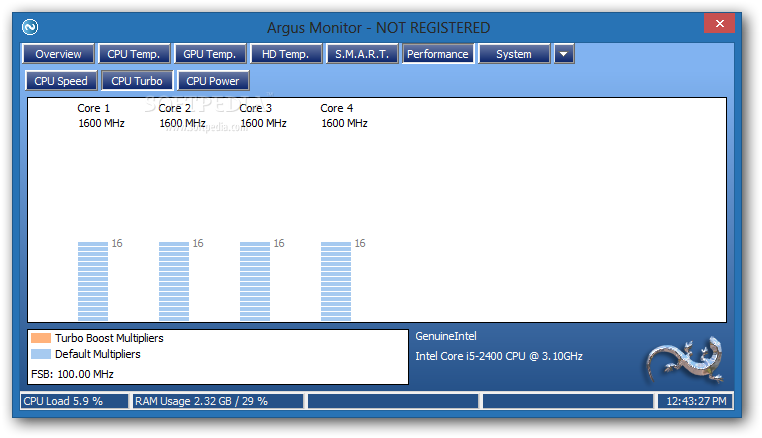
Task: Click the RAM Usage 2.32 GB status field
Action: click(218, 401)
